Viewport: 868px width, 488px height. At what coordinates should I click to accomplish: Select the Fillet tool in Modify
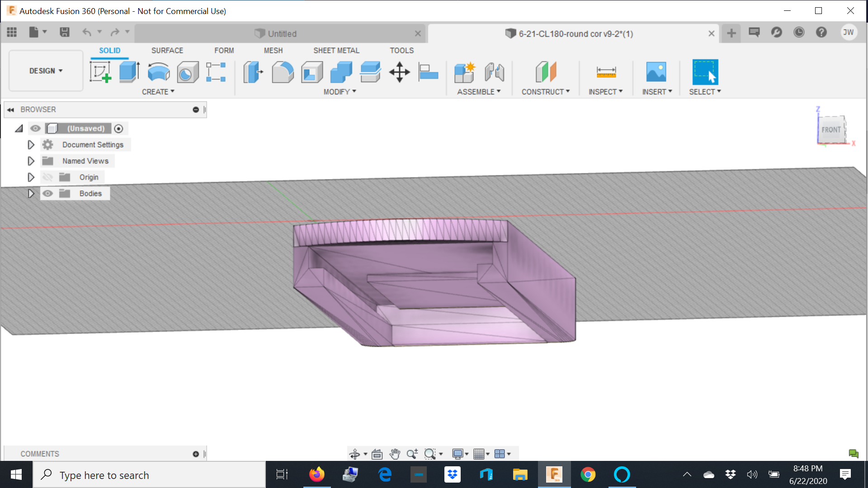point(283,72)
